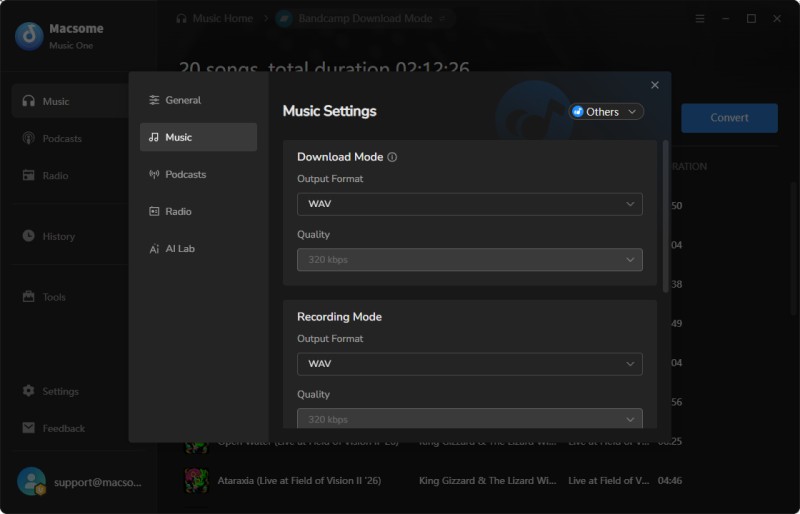
Task: Click the headphones icon beside sidebar Music
Action: (x=29, y=101)
